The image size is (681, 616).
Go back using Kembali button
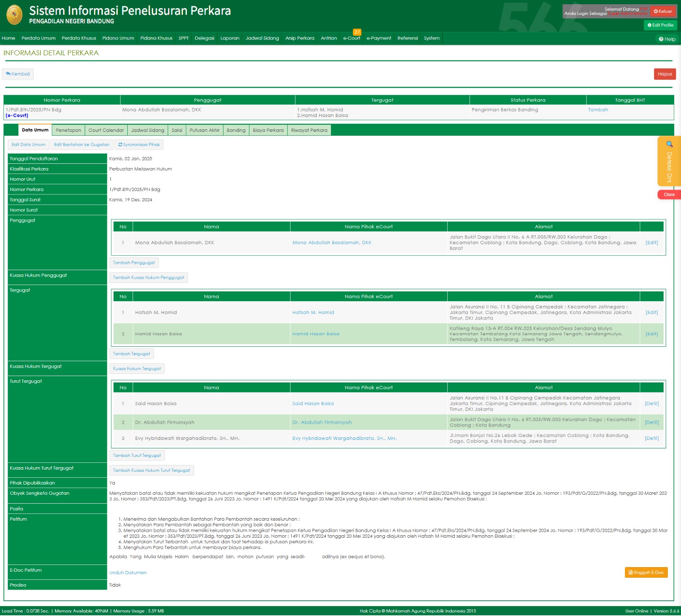tap(18, 74)
